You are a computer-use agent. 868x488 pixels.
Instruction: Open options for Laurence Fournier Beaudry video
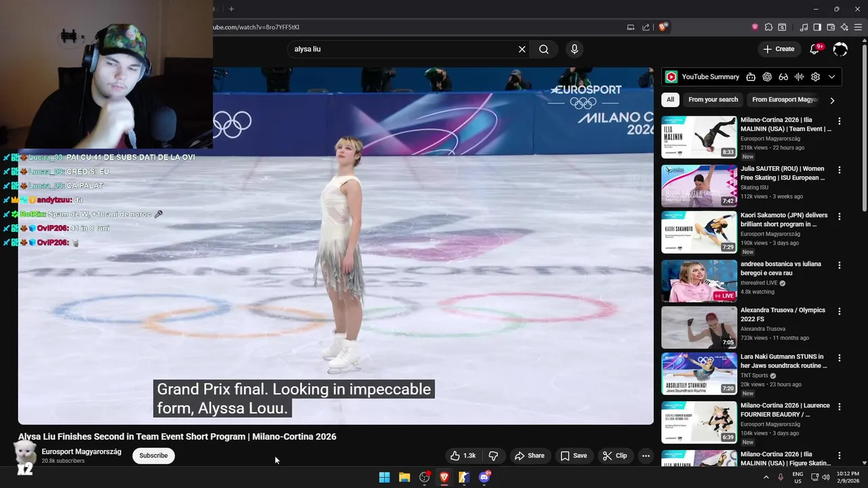pos(840,407)
